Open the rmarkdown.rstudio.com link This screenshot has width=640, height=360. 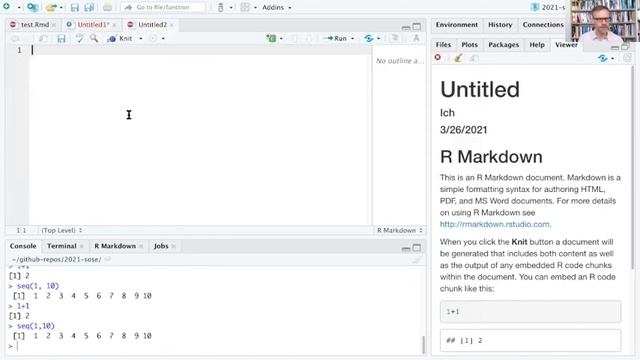[494, 224]
